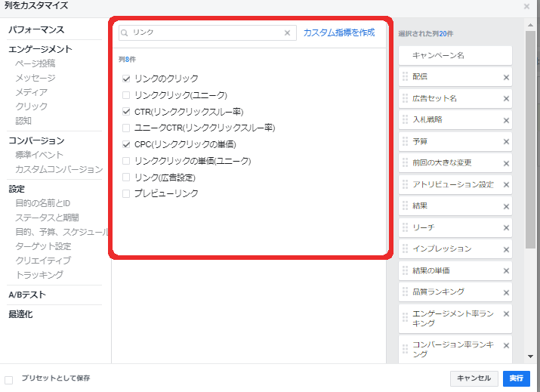Click the 実行 button
The image size is (540, 392).
click(517, 378)
